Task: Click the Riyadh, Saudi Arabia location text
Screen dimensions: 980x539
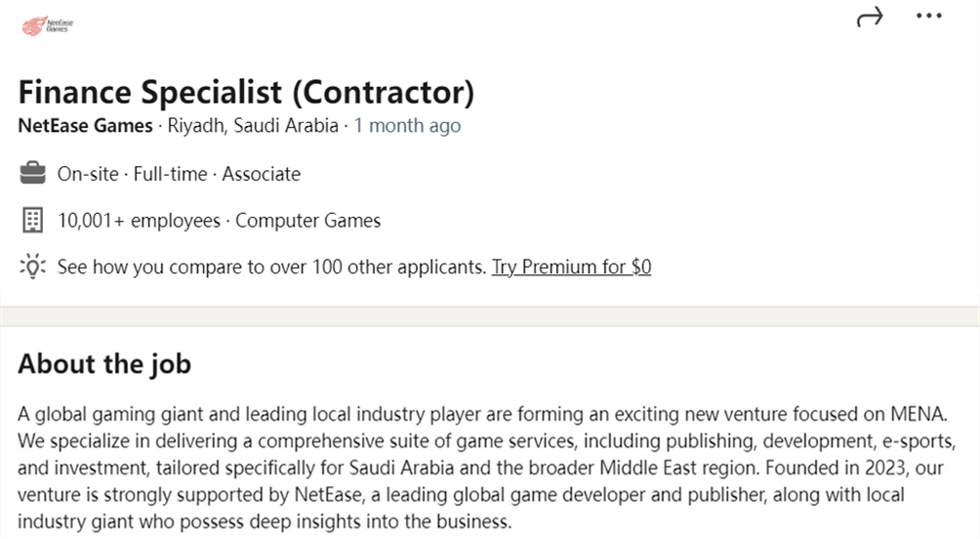Action: point(253,126)
